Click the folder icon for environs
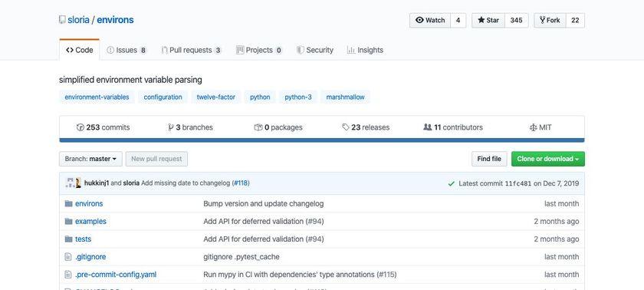 pos(68,204)
